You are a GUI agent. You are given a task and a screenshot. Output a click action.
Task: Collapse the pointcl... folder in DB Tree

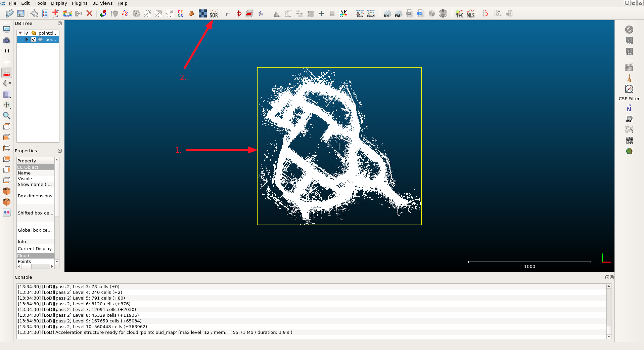pyautogui.click(x=20, y=33)
